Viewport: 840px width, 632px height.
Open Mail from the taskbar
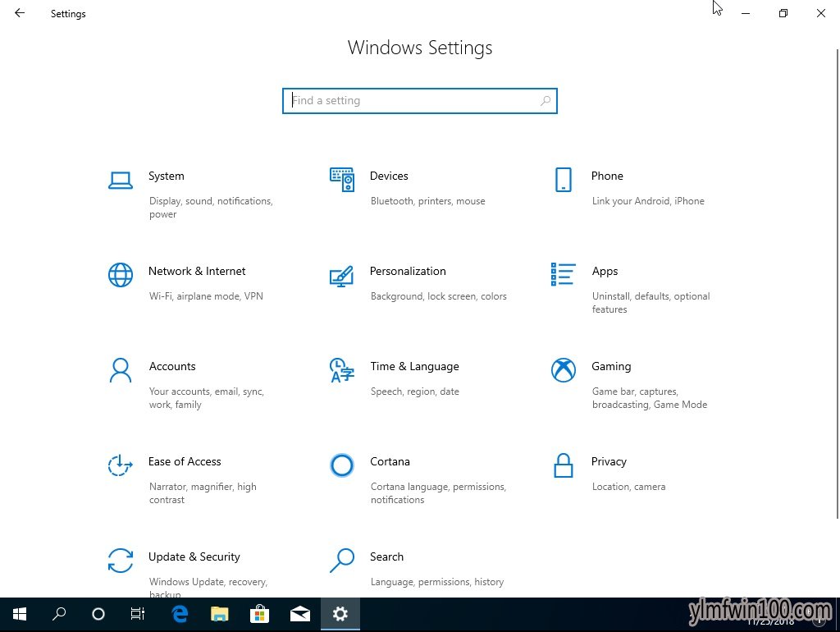coord(300,614)
